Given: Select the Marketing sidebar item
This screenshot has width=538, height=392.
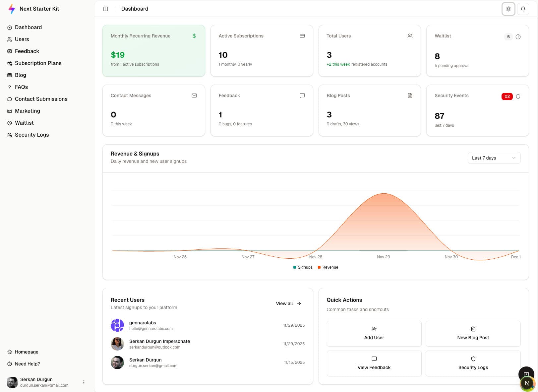Looking at the screenshot, I should 28,111.
